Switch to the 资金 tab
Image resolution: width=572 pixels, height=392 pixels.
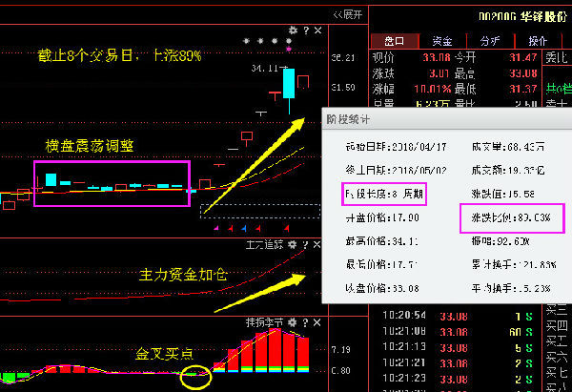[442, 41]
